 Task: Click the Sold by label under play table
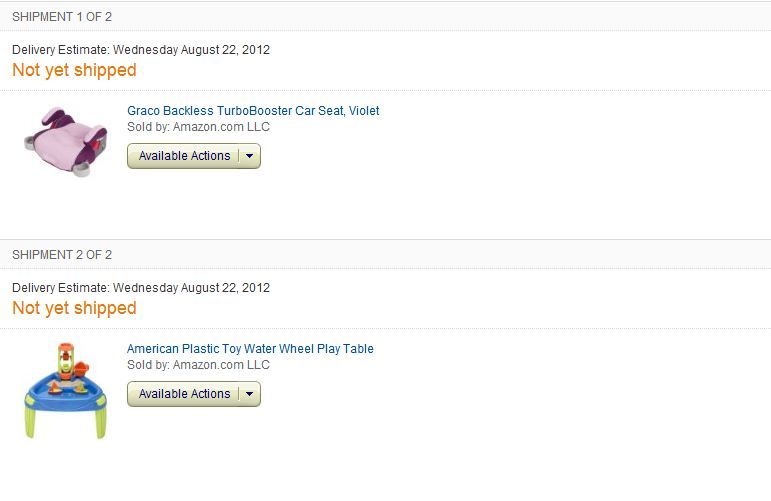click(148, 365)
